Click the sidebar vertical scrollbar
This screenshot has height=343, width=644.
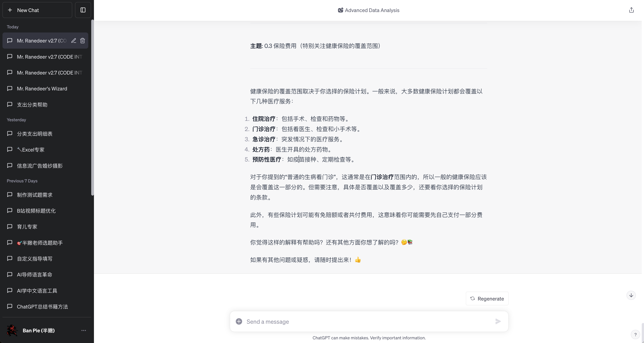coord(92,108)
